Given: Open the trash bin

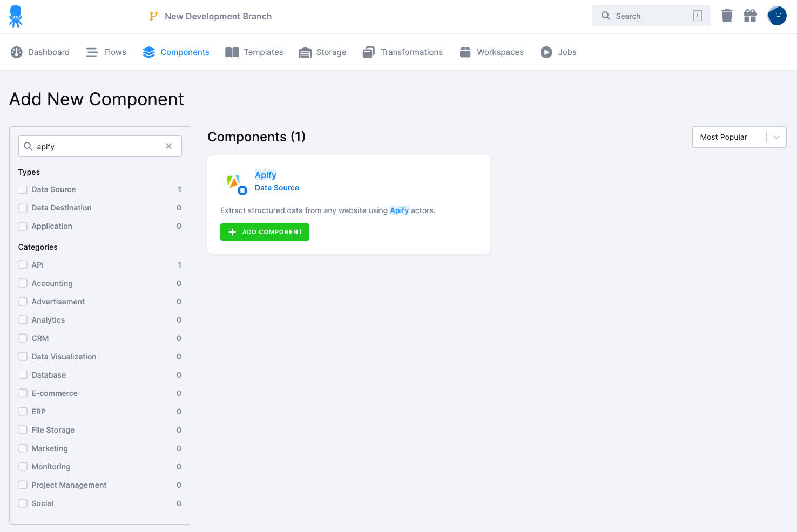Looking at the screenshot, I should tap(726, 16).
